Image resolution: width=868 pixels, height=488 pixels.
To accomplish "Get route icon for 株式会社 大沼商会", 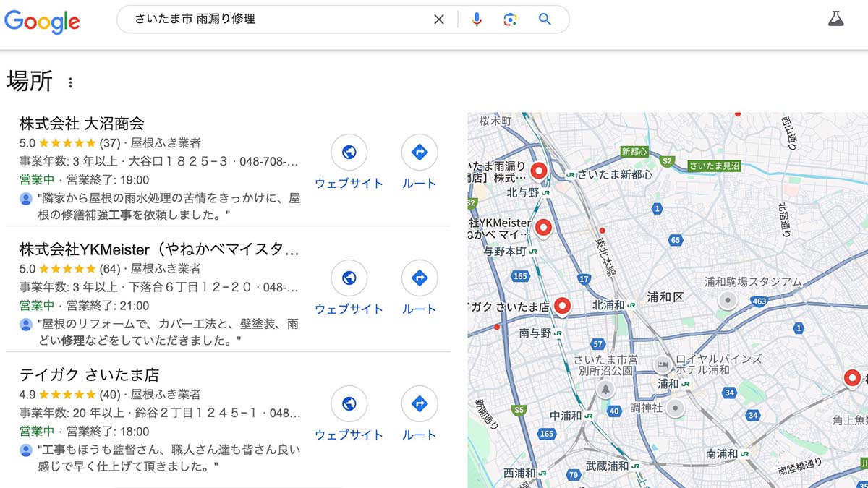I will click(420, 152).
